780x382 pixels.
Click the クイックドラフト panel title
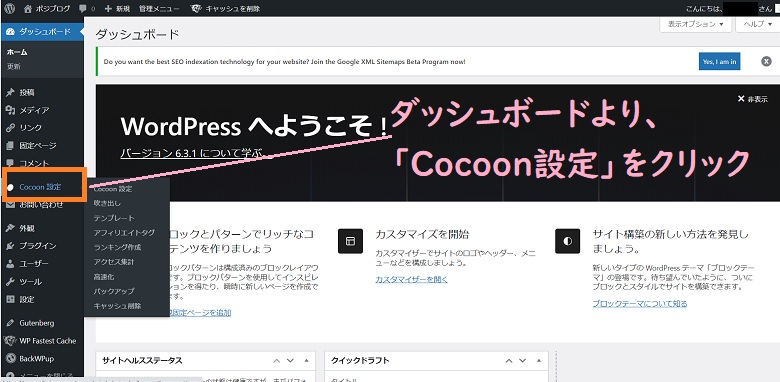[360, 361]
